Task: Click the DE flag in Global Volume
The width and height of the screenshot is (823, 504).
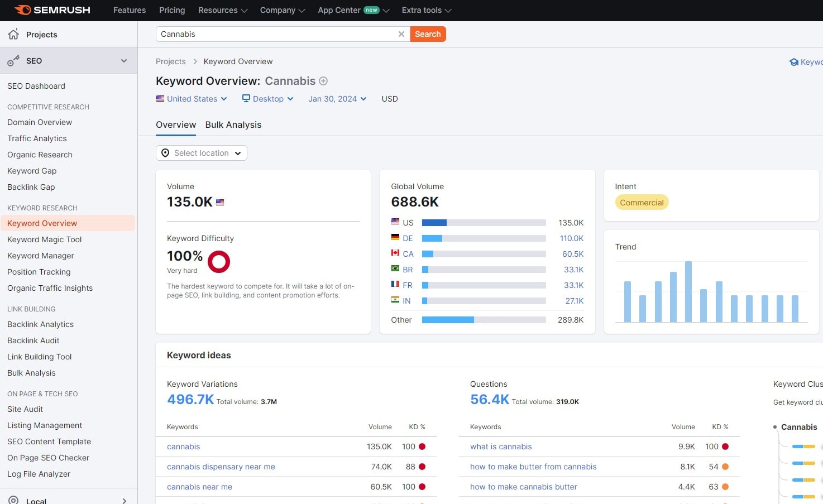Action: (x=395, y=237)
